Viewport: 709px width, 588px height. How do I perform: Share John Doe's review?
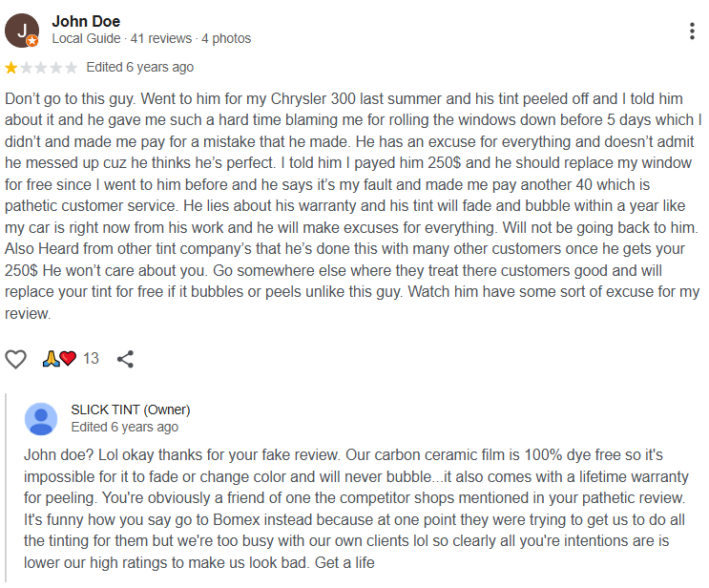[x=125, y=359]
